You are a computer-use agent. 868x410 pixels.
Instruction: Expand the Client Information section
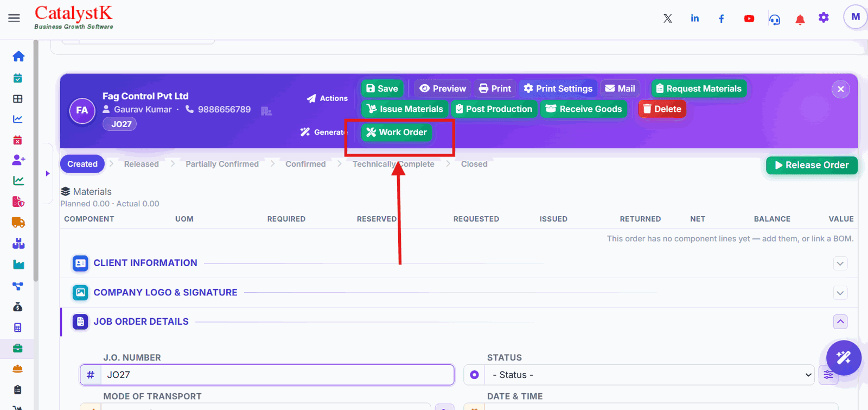pos(840,263)
